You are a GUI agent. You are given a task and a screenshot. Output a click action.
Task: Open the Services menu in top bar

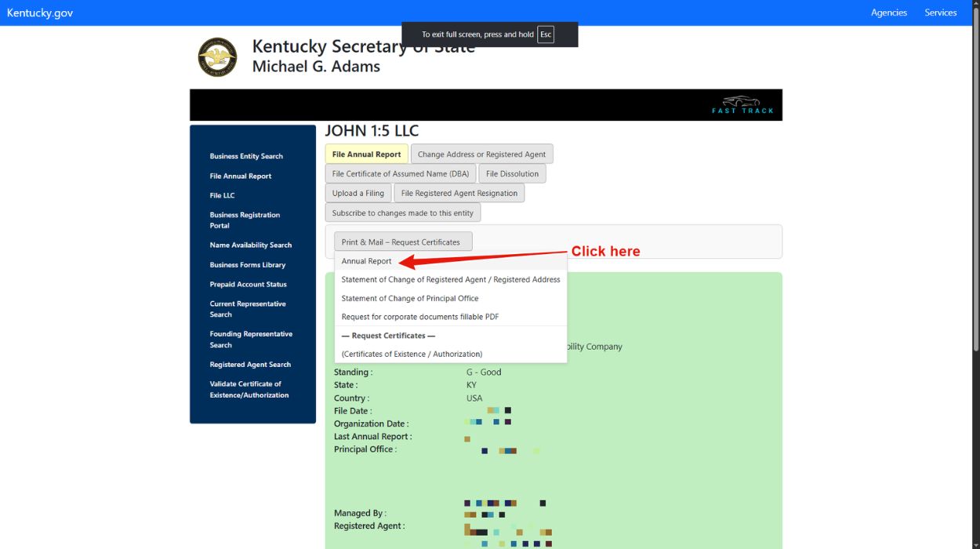point(941,13)
